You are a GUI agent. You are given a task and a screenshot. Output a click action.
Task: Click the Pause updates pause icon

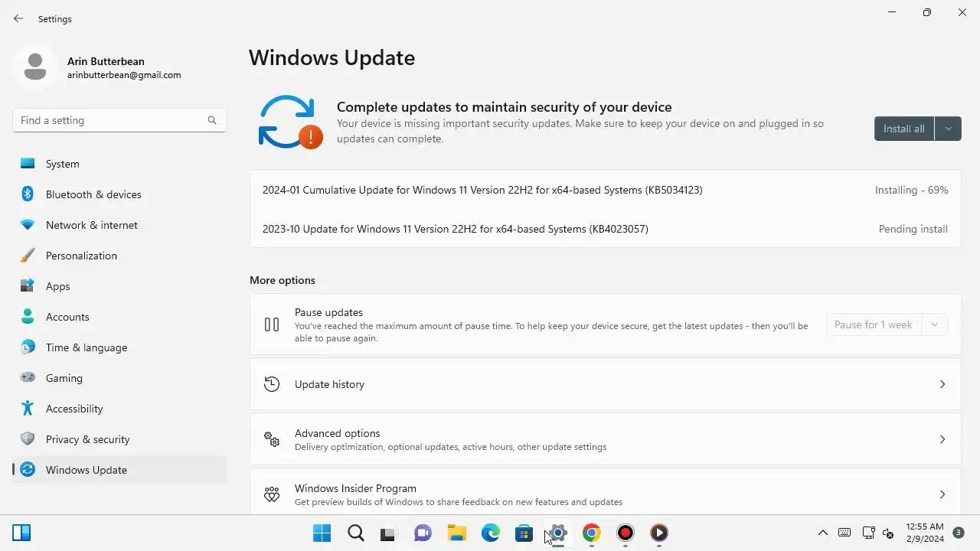click(272, 324)
